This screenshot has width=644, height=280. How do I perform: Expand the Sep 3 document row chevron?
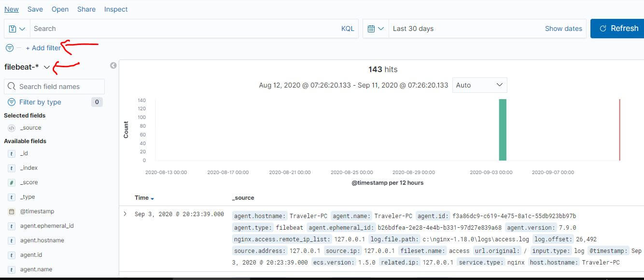(125, 213)
